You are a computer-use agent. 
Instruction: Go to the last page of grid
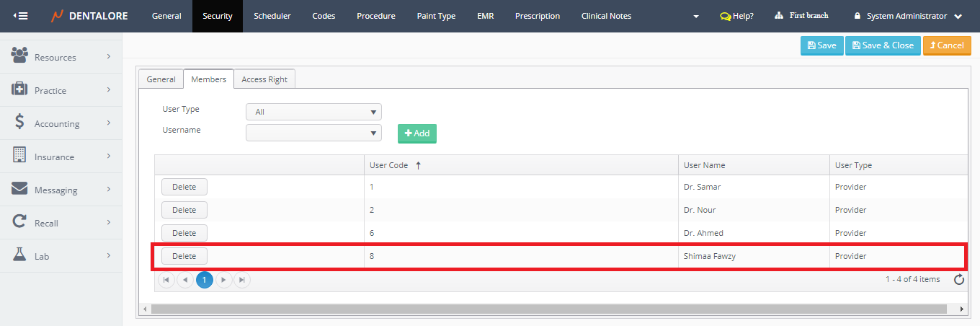pos(242,280)
